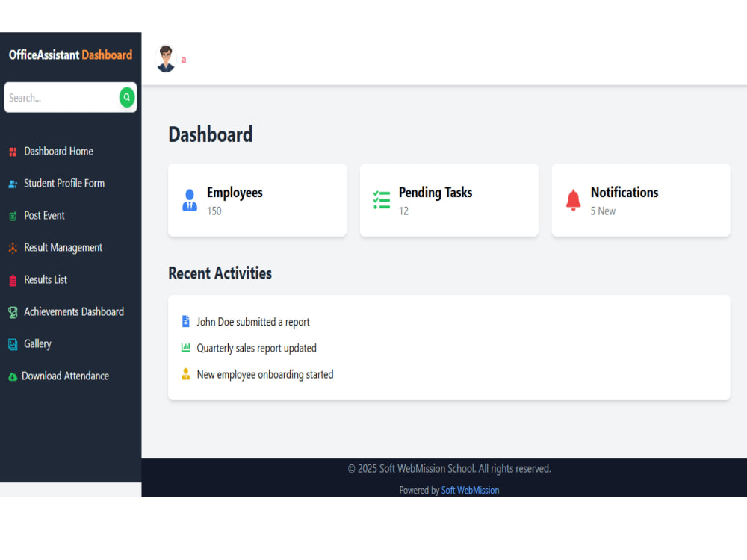This screenshot has height=560, width=747.
Task: Click the 2025 copyright footer text
Action: (449, 469)
